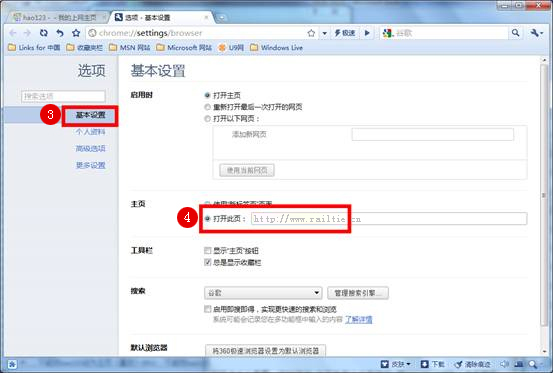553x373 pixels.
Task: Click the 添加新网页 URL input field
Action: [432, 134]
